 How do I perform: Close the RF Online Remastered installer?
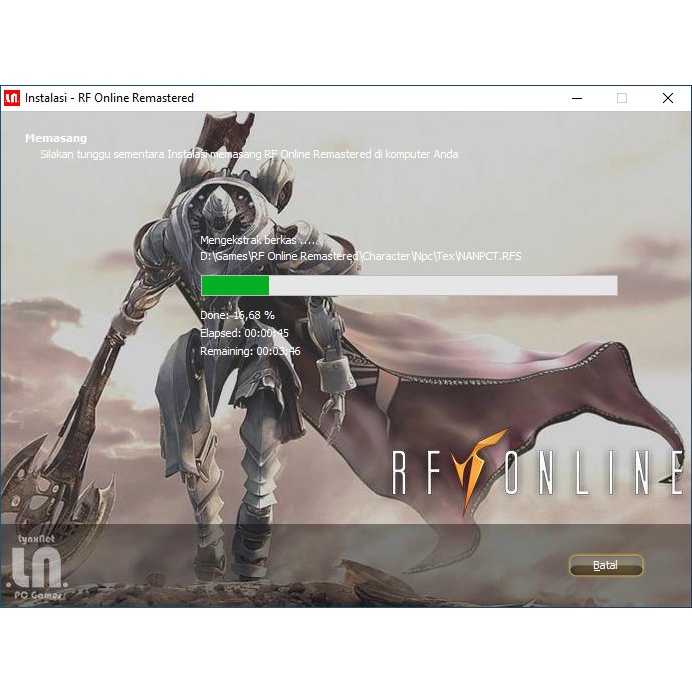tap(668, 98)
